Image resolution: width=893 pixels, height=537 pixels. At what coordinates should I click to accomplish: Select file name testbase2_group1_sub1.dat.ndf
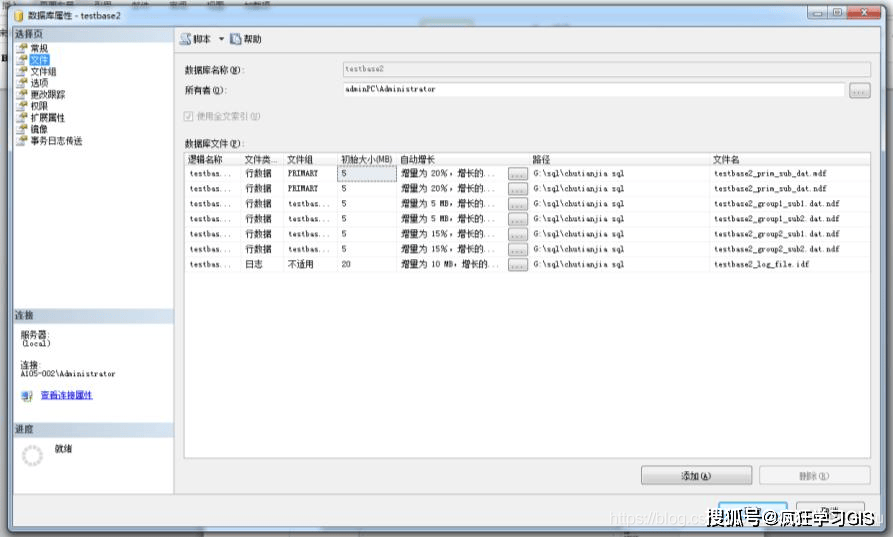coord(776,203)
